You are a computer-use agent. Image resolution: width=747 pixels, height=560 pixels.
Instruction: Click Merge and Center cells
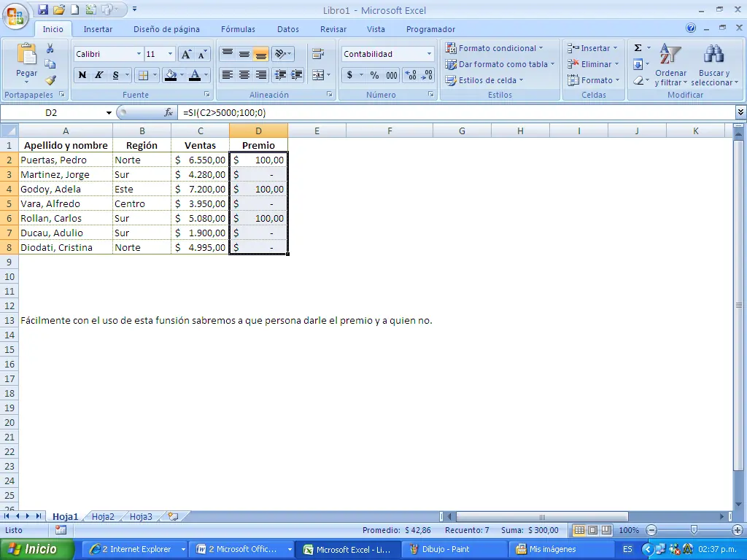click(318, 75)
